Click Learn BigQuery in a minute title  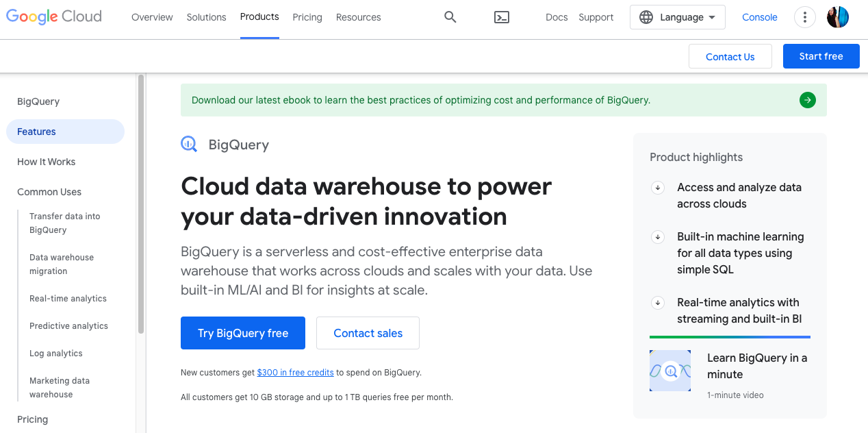[x=757, y=366]
